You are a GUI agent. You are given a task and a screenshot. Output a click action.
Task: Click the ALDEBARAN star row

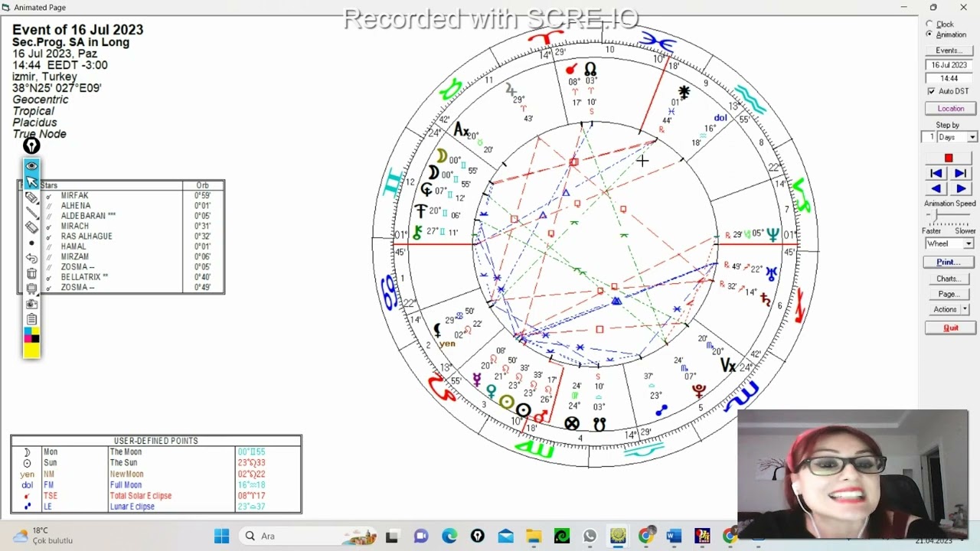click(121, 216)
